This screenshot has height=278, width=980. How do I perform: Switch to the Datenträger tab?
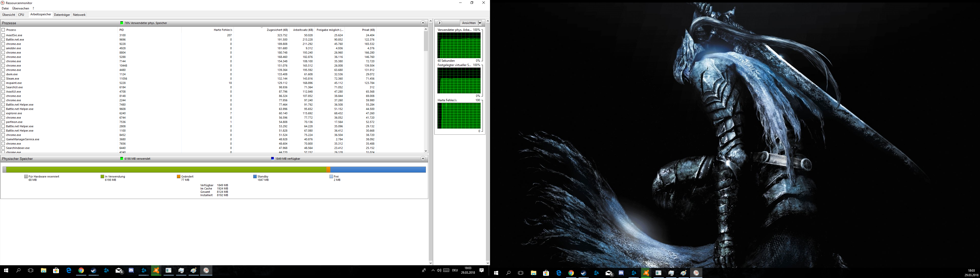pyautogui.click(x=62, y=15)
